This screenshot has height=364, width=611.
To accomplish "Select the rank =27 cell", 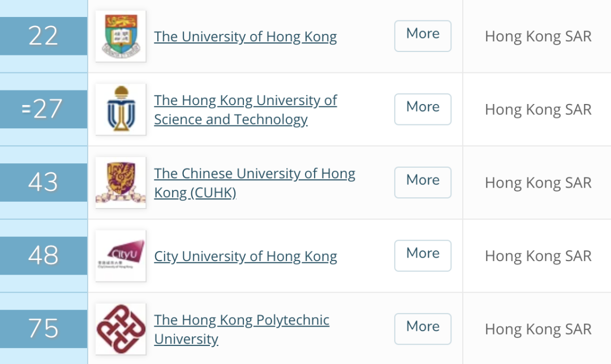I will pyautogui.click(x=43, y=110).
